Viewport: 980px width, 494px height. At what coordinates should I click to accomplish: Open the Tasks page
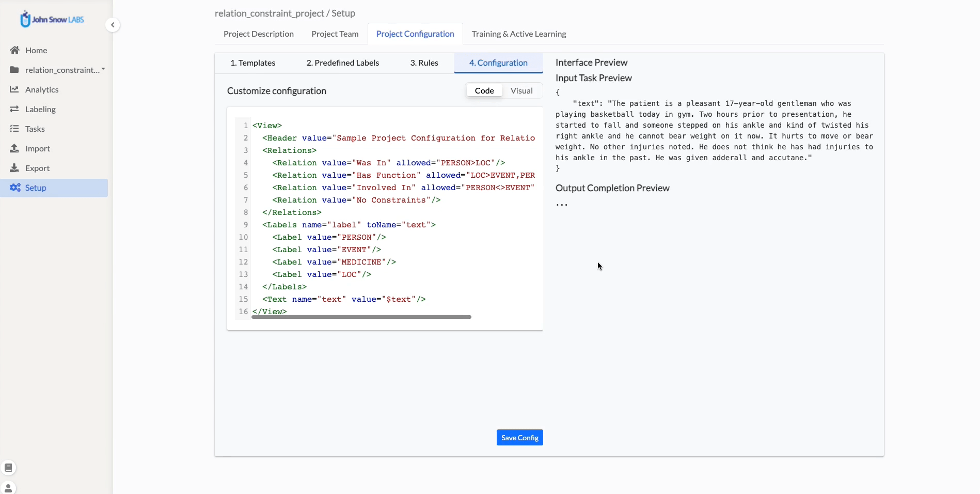[35, 129]
